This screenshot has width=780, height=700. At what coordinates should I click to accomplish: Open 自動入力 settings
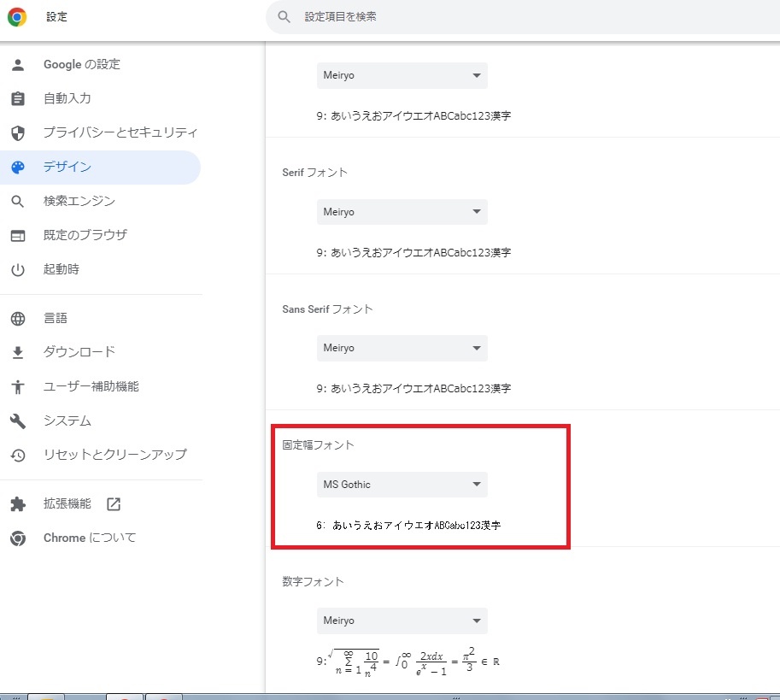click(67, 98)
